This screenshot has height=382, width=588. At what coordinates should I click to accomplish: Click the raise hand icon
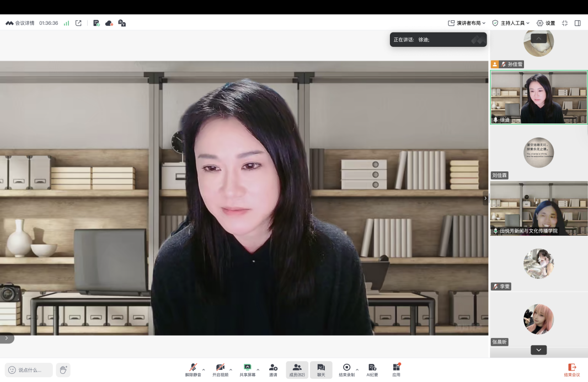(63, 370)
